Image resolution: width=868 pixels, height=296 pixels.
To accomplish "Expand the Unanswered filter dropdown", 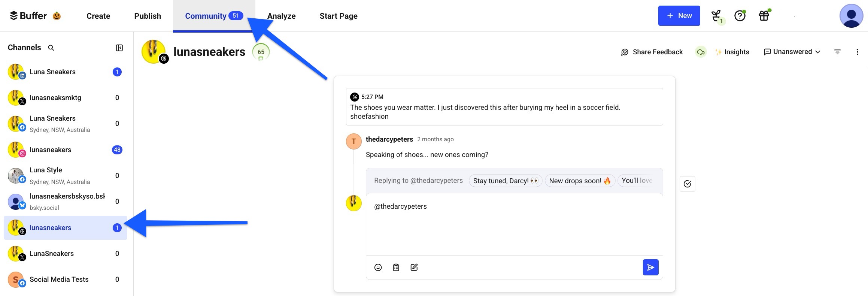I will coord(792,52).
